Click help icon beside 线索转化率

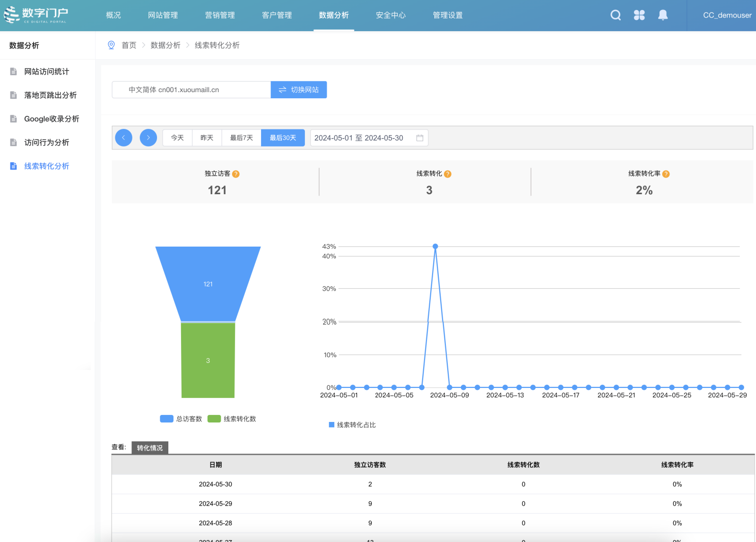(x=666, y=174)
